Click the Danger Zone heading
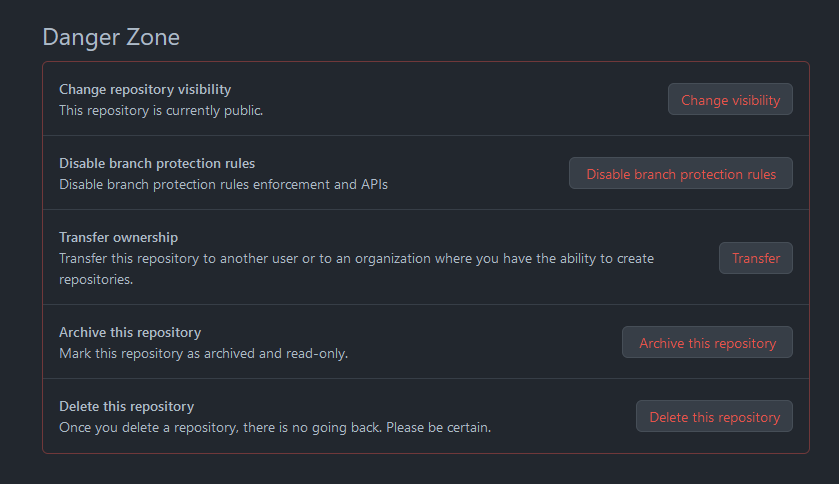This screenshot has width=839, height=484. click(111, 37)
